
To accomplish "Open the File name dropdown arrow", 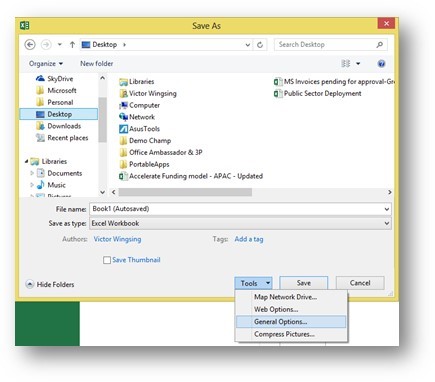I will point(387,209).
